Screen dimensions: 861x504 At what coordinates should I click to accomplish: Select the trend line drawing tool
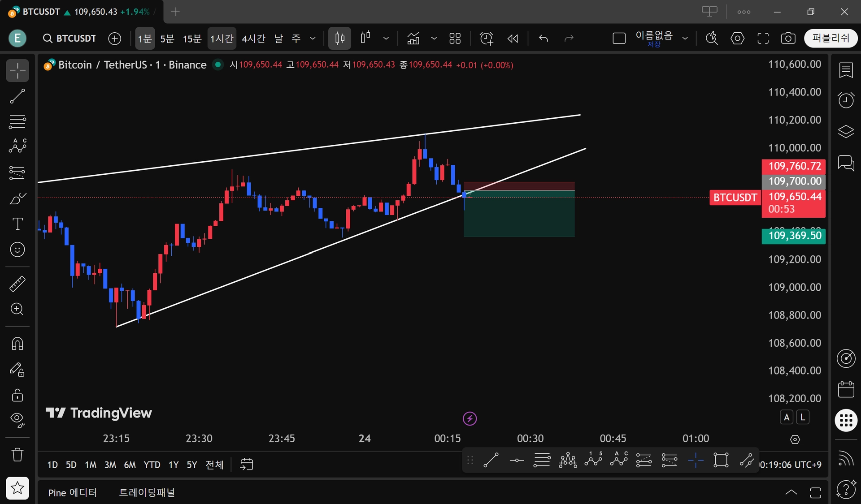tap(17, 96)
